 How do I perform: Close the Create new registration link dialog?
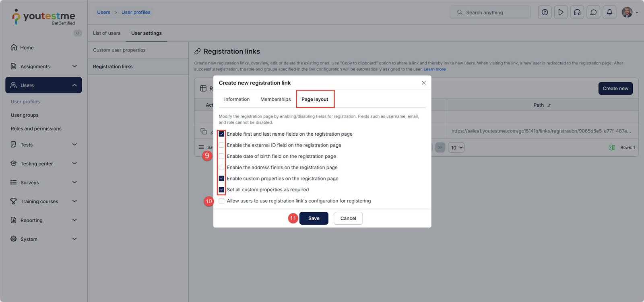click(423, 83)
